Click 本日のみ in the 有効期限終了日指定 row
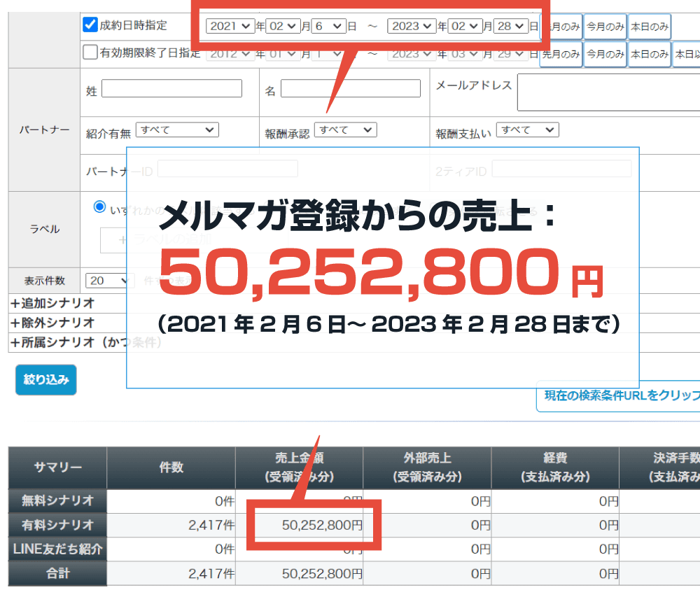Screen dimensions: 700x590 point(650,54)
